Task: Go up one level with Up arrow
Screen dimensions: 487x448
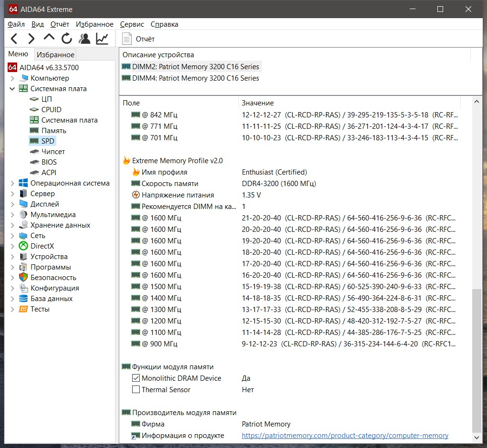Action: pos(49,38)
